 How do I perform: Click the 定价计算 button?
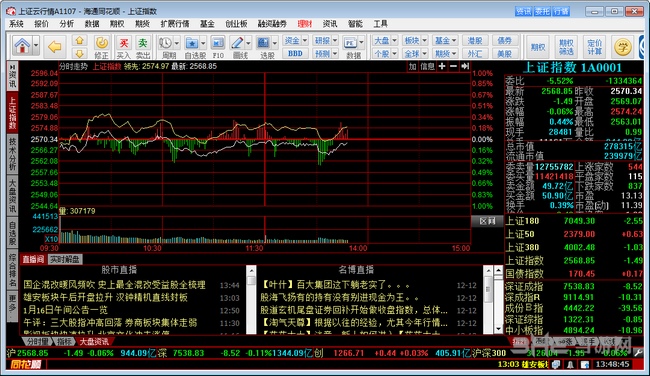coord(594,47)
